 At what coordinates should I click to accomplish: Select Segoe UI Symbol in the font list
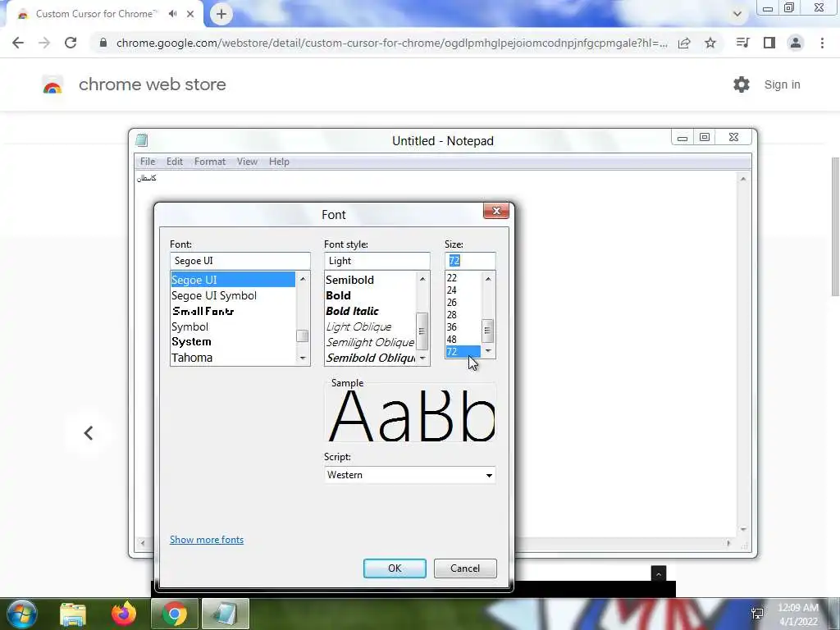point(214,295)
